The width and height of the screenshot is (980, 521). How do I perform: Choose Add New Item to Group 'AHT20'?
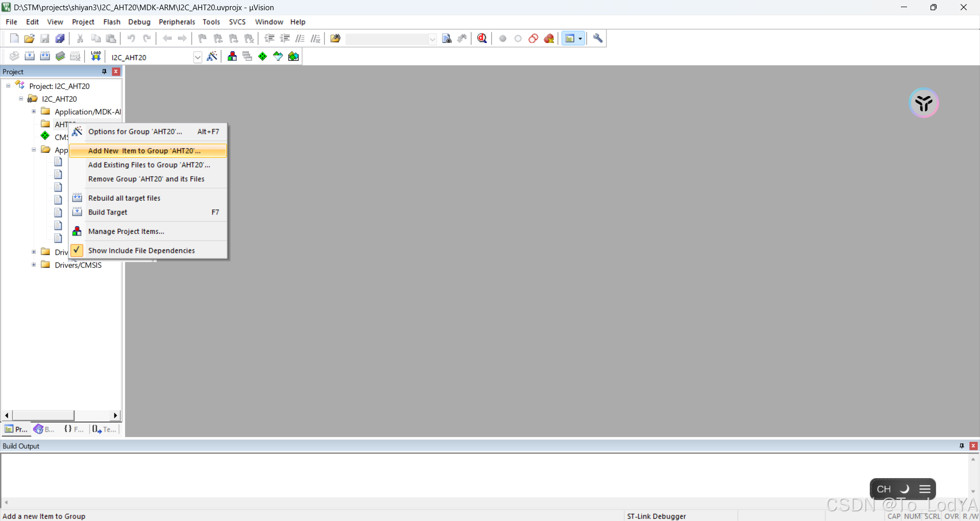pos(148,151)
